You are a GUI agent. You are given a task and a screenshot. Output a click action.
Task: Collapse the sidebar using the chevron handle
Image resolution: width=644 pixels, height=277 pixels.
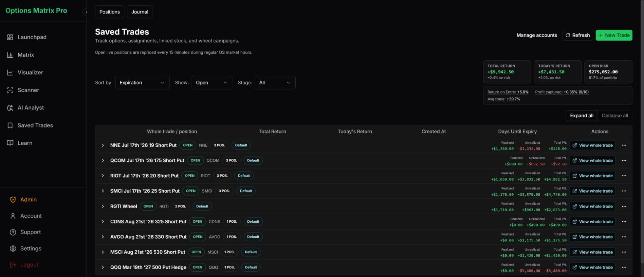(85, 12)
